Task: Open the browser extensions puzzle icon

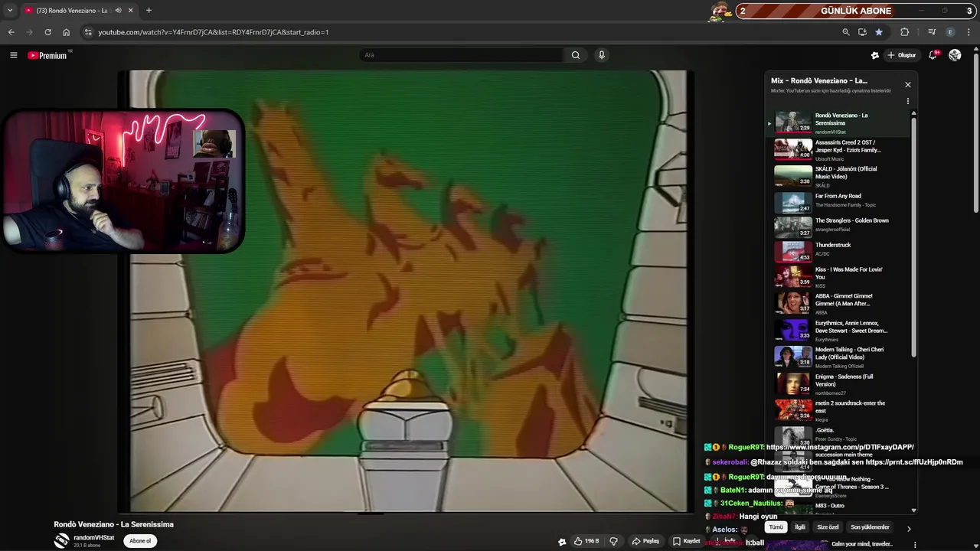Action: pyautogui.click(x=904, y=32)
